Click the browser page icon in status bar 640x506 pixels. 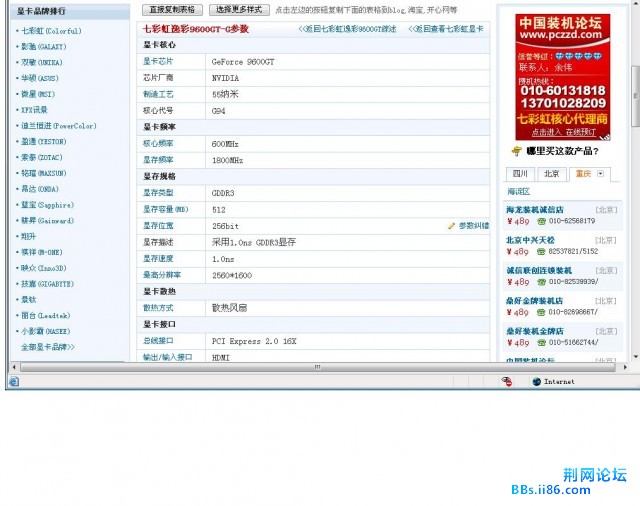point(14,381)
